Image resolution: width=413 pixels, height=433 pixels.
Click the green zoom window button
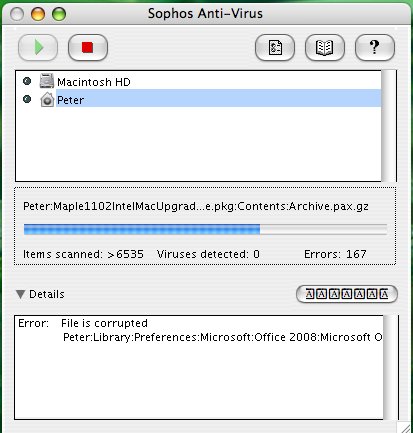59,14
